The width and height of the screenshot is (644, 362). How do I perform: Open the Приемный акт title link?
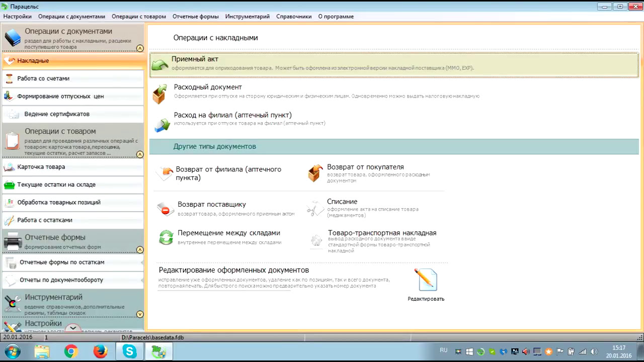pos(195,59)
